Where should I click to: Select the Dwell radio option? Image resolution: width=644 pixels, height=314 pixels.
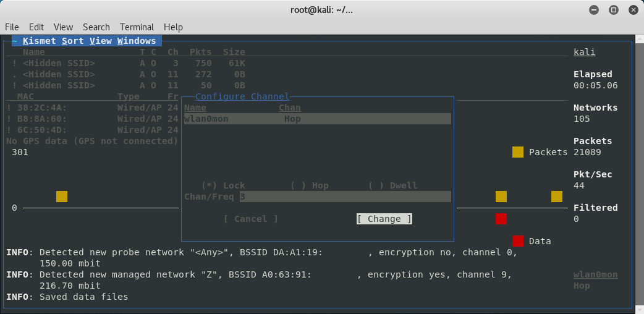tap(392, 186)
